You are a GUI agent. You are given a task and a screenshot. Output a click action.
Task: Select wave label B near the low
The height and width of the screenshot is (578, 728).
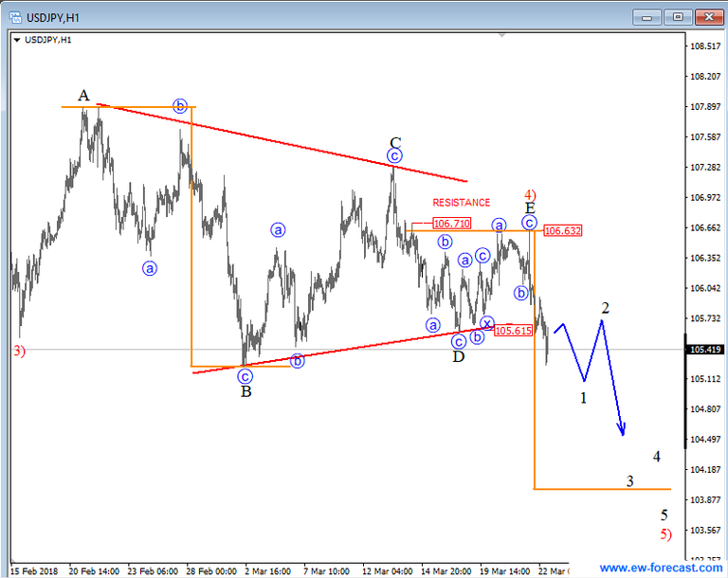(x=246, y=392)
